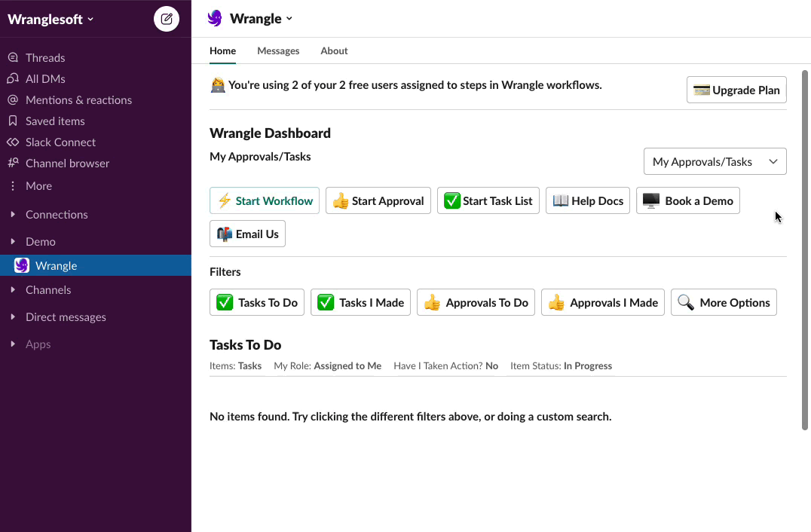Open the Wranglesoft workspace menu

coord(50,19)
